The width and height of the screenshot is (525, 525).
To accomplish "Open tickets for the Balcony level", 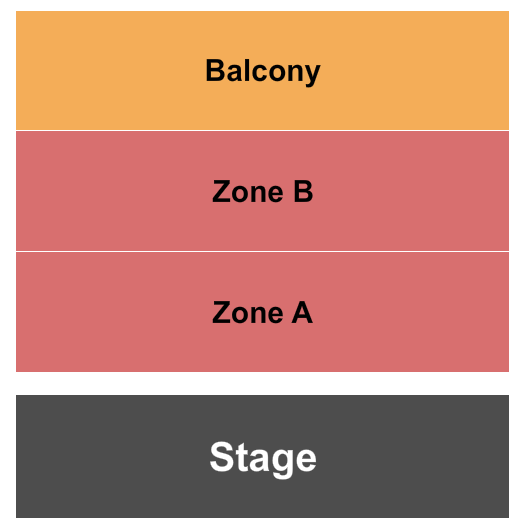I will pyautogui.click(x=262, y=70).
